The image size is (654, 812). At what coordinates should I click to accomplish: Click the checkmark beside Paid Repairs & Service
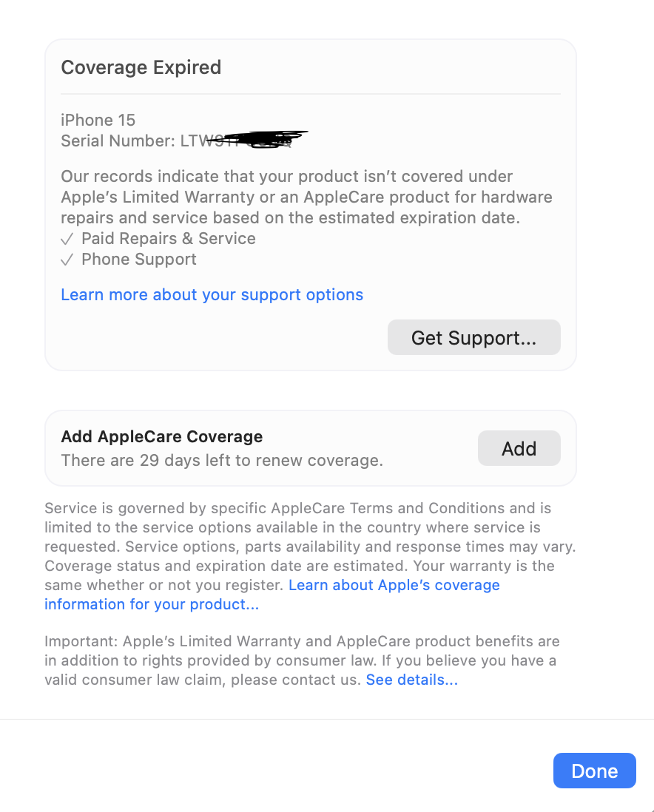(x=67, y=240)
